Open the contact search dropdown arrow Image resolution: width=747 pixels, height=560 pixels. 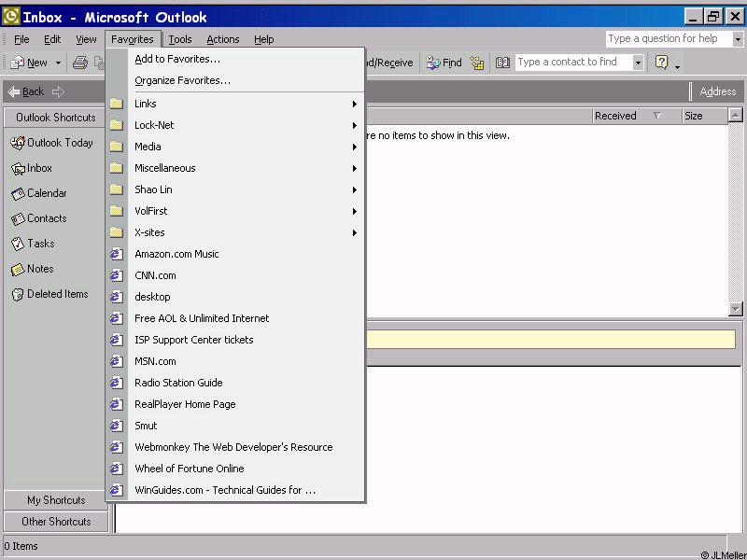pyautogui.click(x=639, y=63)
